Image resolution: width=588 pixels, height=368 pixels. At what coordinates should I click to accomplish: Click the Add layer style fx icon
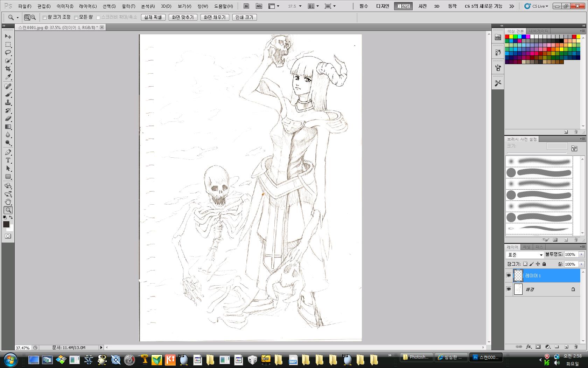click(528, 347)
